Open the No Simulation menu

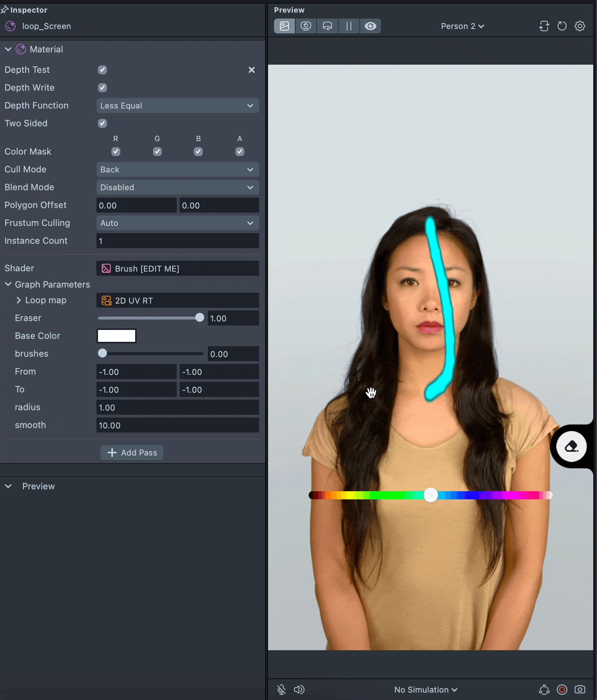tap(425, 690)
